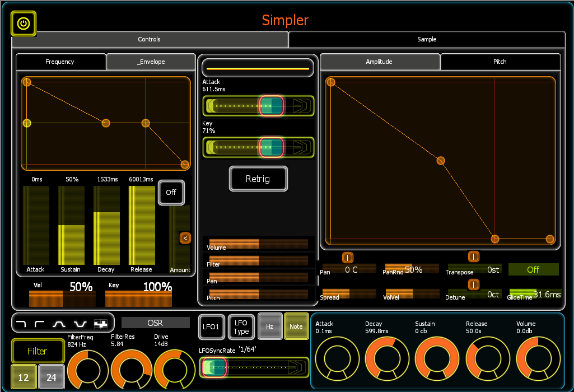
Task: Click the PanRnd 50% slider
Action: point(412,269)
